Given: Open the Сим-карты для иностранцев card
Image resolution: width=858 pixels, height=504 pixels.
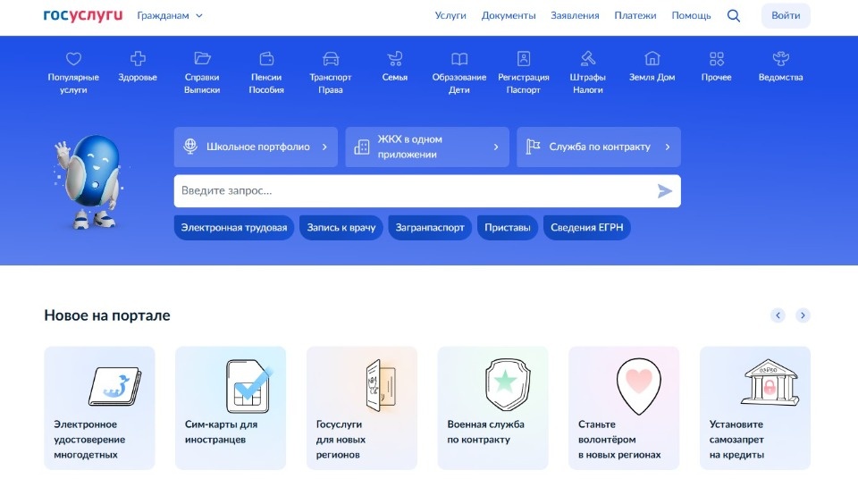Looking at the screenshot, I should pyautogui.click(x=231, y=407).
